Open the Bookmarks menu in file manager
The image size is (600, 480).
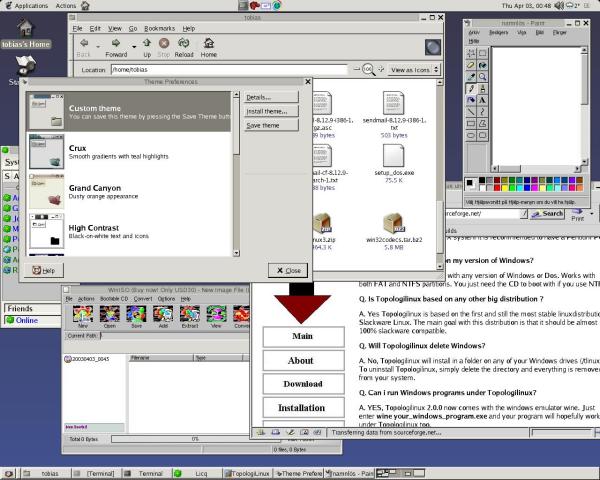point(161,29)
